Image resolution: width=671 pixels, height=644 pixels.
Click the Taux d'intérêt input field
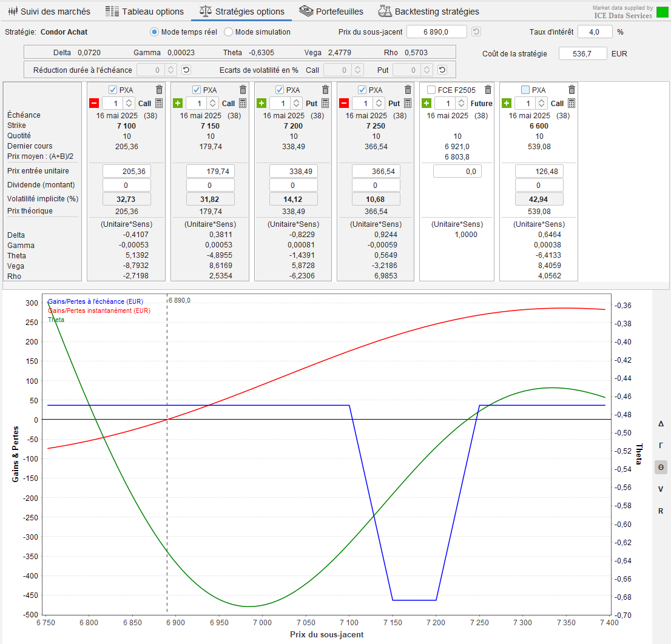pos(595,32)
